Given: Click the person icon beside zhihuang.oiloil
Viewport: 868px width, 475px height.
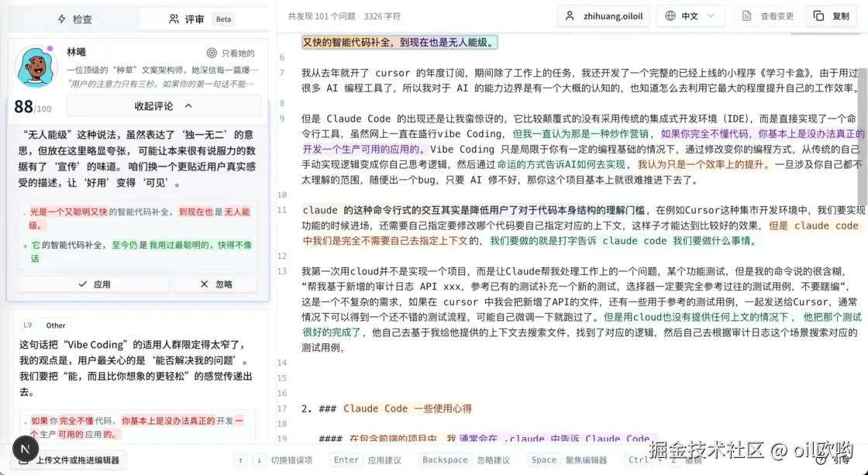Looking at the screenshot, I should [x=570, y=16].
